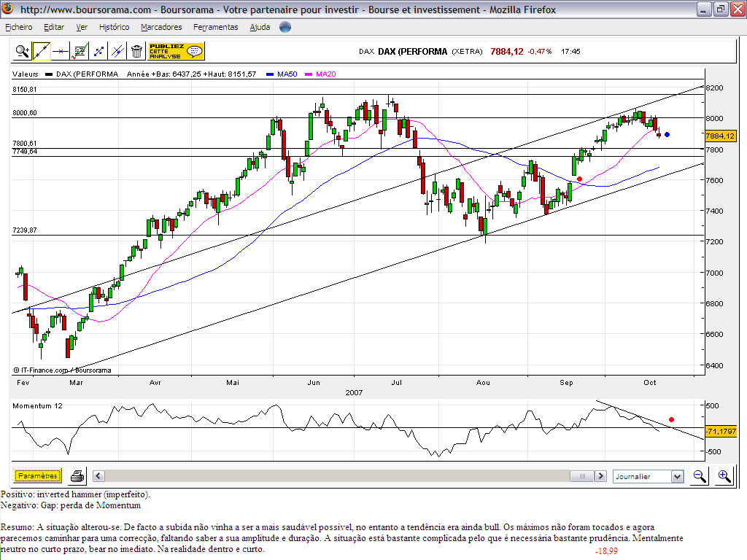Open the Editar menu
The image size is (747, 560).
click(x=54, y=27)
